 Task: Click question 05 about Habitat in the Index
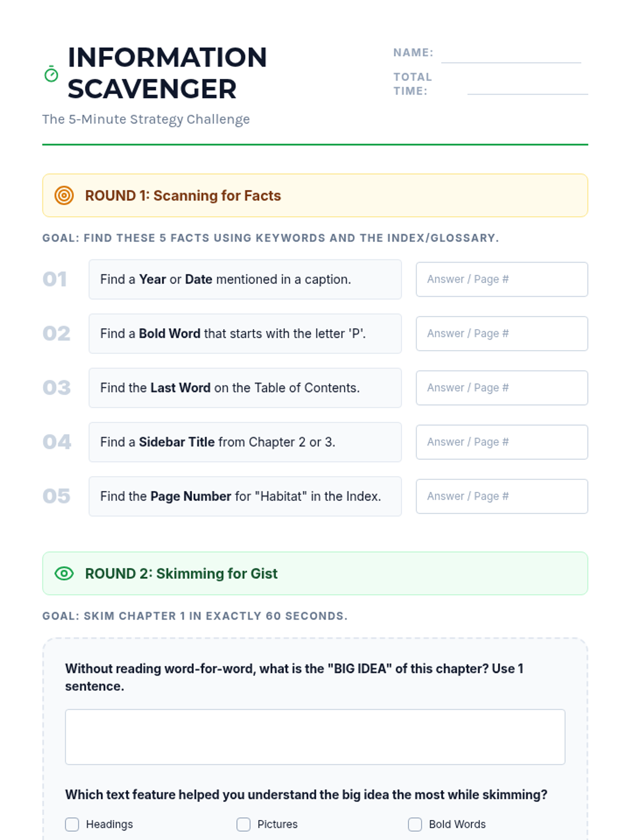coord(245,496)
